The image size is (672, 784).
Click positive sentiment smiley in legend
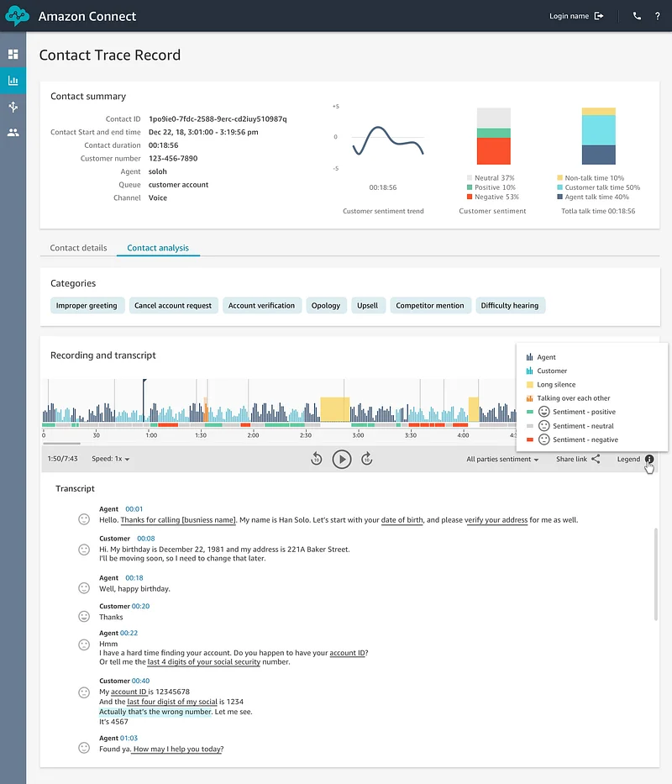[544, 412]
